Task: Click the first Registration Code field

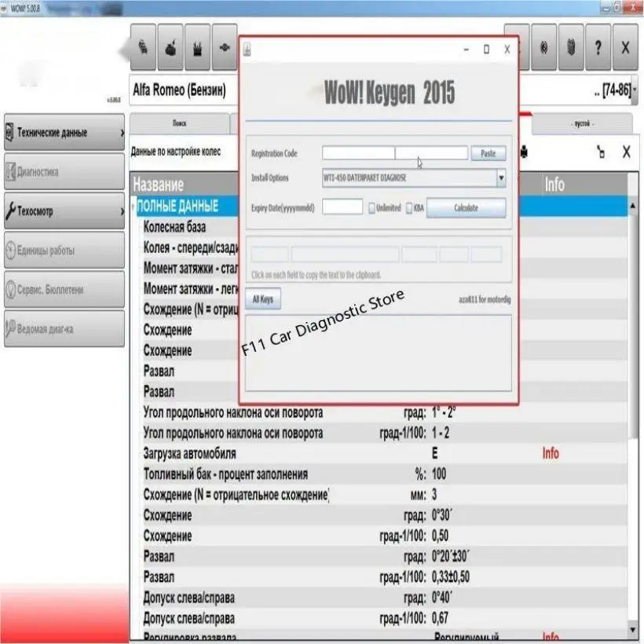Action: coord(358,153)
